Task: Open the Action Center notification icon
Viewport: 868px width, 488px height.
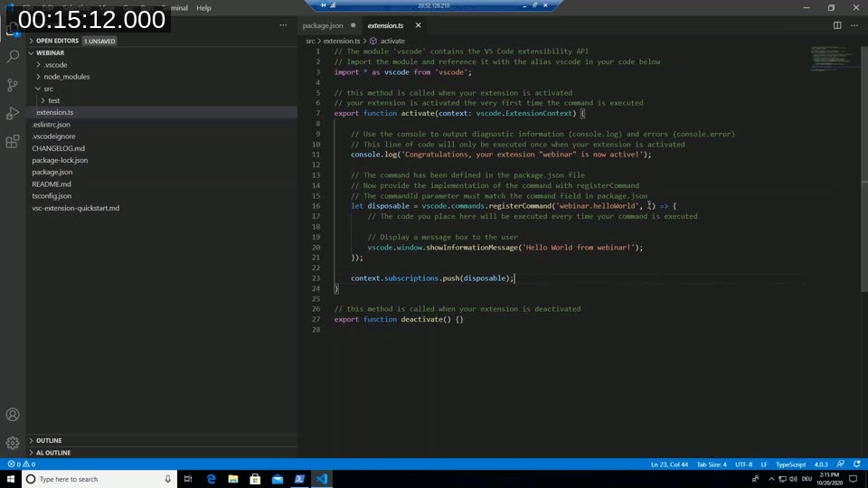Action: 853,479
